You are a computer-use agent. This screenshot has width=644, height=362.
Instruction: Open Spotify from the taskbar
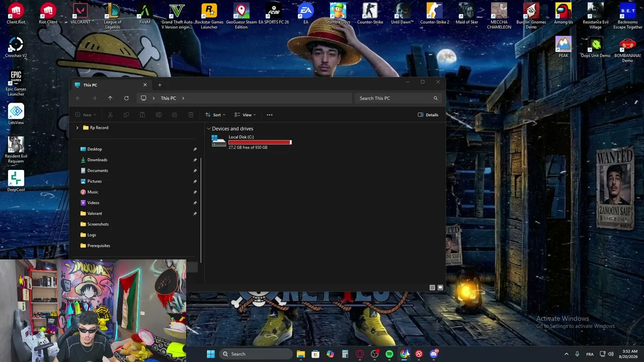(x=389, y=354)
